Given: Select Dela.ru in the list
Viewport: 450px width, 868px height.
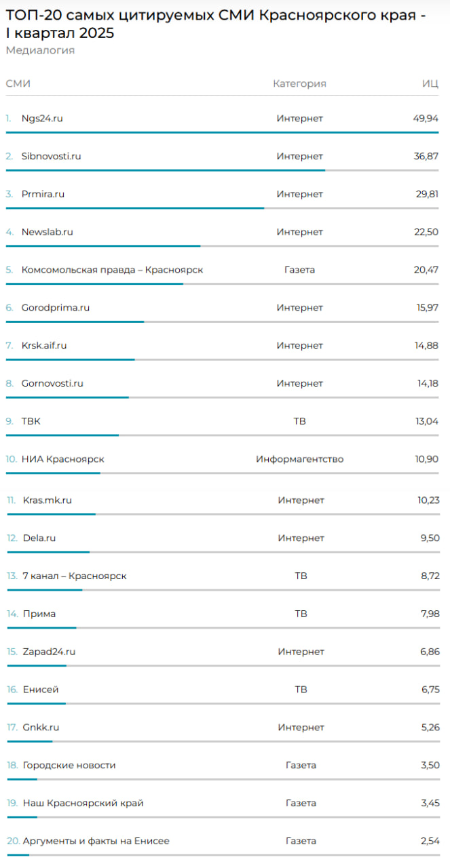Looking at the screenshot, I should tap(39, 538).
